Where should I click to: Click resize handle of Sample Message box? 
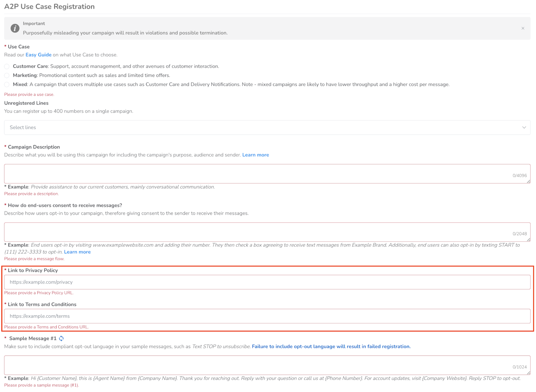pos(528,373)
